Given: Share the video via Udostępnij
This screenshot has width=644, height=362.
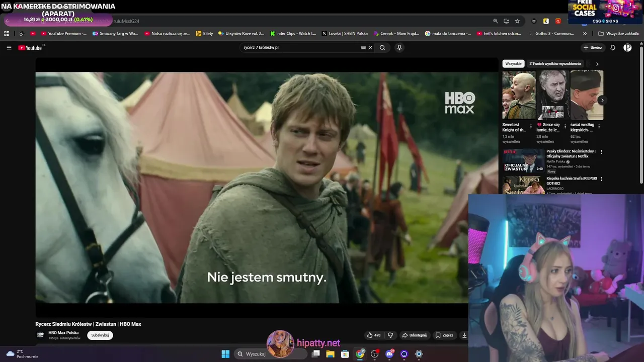Looking at the screenshot, I should (x=414, y=335).
